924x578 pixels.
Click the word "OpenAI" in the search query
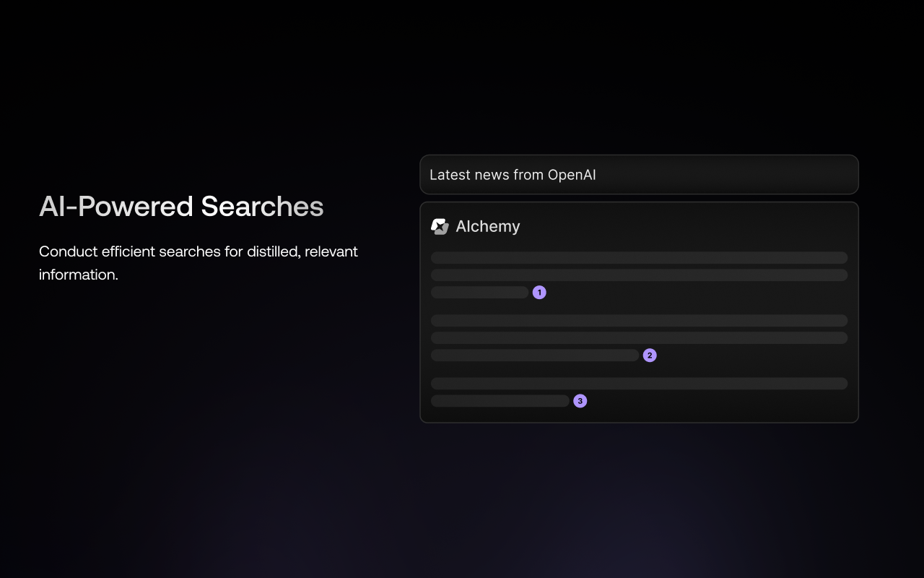572,175
